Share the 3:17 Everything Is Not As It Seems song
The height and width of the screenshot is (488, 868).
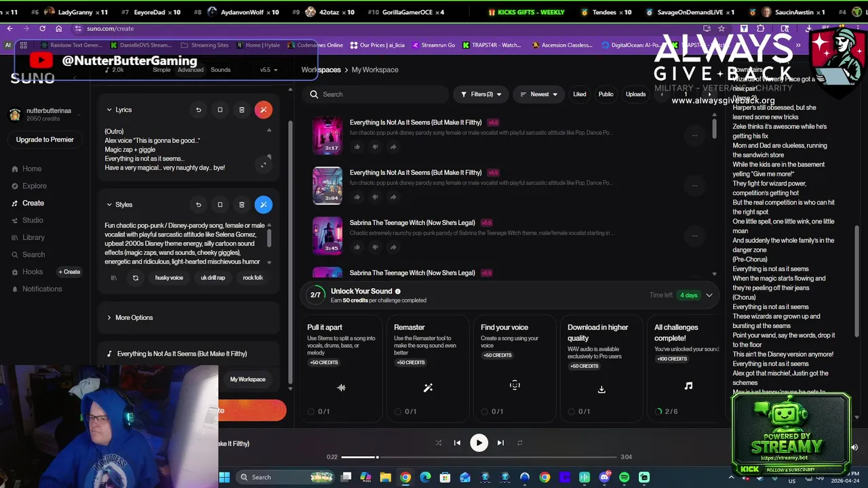click(x=393, y=147)
